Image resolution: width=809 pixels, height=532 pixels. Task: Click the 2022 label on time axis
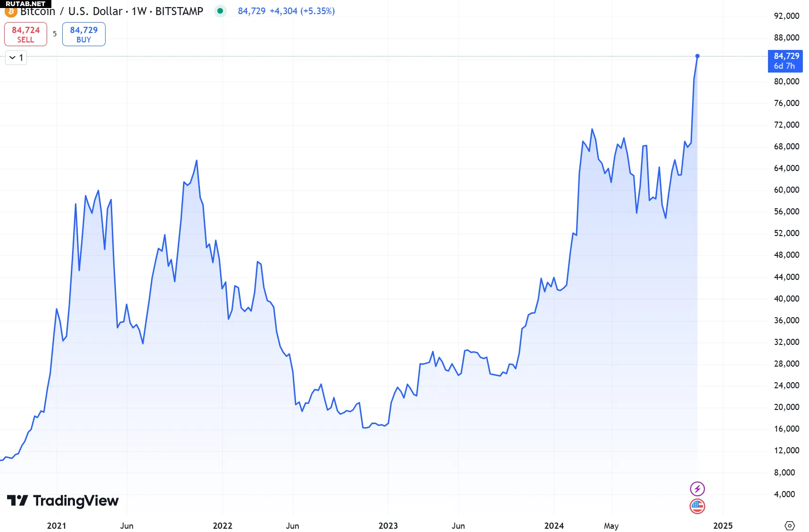click(223, 525)
